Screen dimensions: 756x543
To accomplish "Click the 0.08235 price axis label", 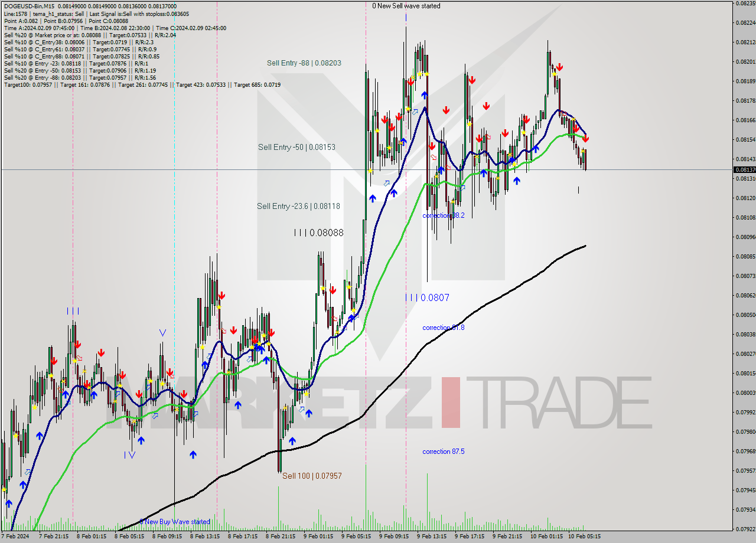I will coord(745,4).
